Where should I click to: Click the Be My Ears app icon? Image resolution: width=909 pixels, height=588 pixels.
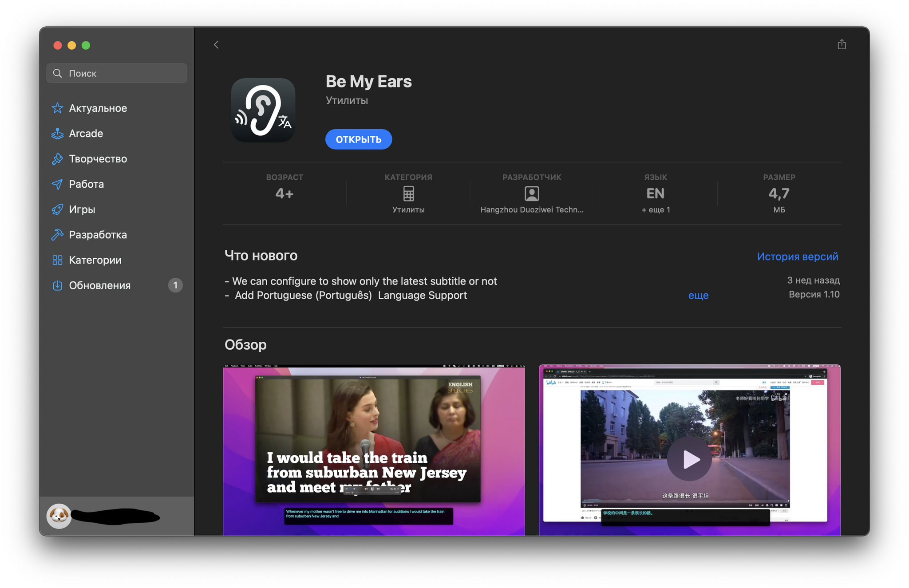coord(263,110)
